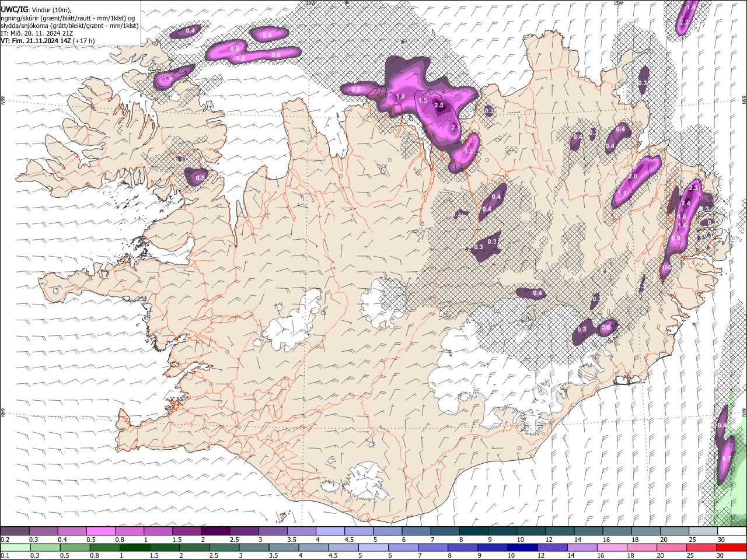
Task: Select the rain legend swatch from 2 to 2.5
Action: (x=194, y=547)
